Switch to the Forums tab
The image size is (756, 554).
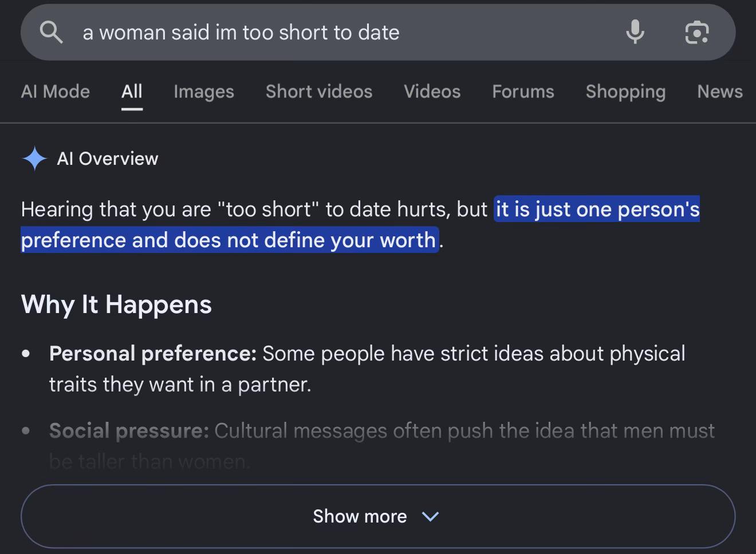click(523, 92)
